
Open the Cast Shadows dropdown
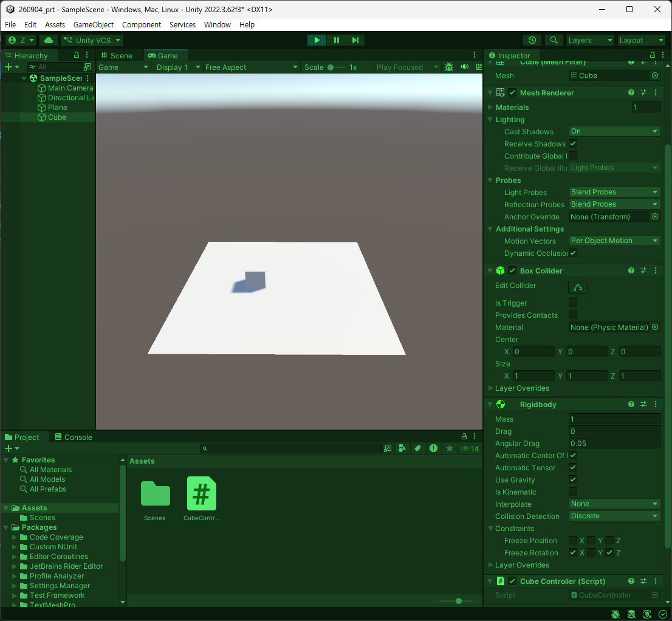pyautogui.click(x=614, y=131)
